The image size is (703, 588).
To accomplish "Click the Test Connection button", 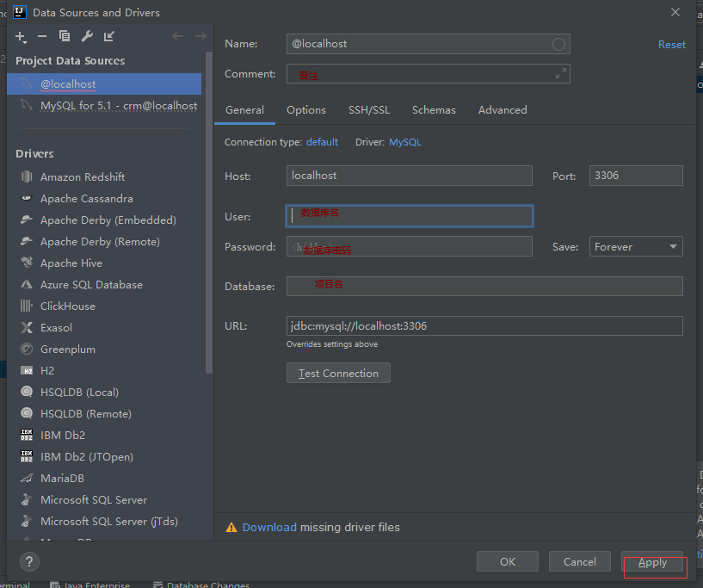I will pyautogui.click(x=338, y=373).
